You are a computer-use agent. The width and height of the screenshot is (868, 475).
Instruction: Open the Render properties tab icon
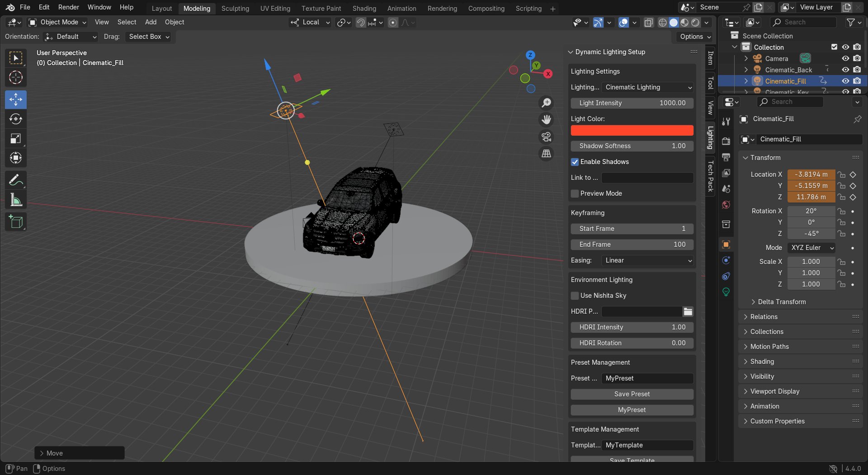point(726,141)
